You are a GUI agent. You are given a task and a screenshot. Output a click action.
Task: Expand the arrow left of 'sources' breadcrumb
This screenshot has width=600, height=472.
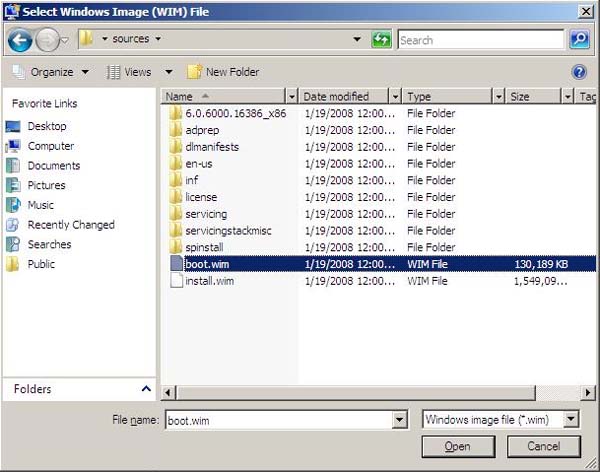pyautogui.click(x=104, y=39)
